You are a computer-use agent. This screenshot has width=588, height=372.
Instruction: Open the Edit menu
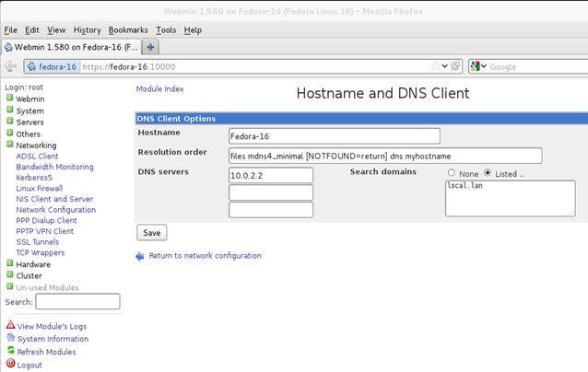[32, 30]
